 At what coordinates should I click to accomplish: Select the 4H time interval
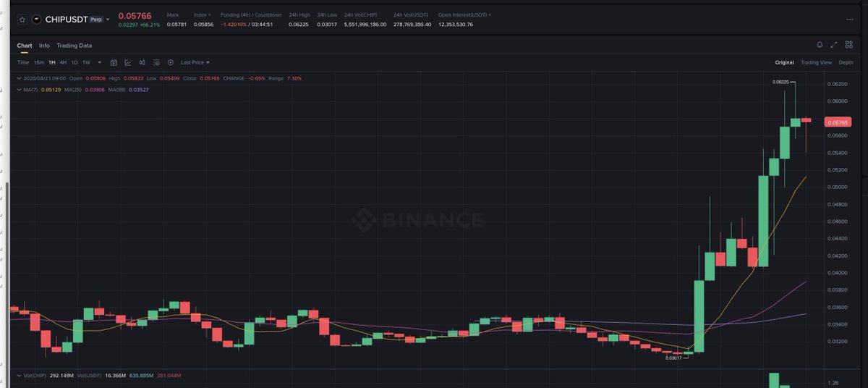[x=64, y=63]
